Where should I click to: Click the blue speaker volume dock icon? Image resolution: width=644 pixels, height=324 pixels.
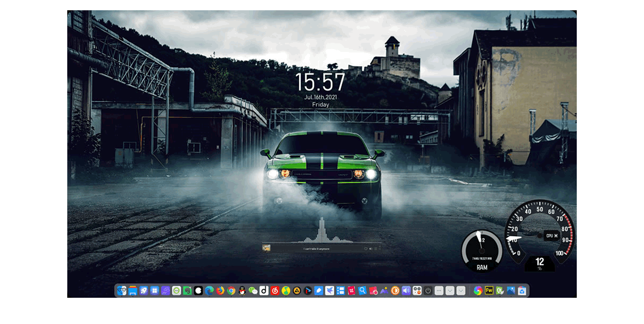(x=406, y=291)
